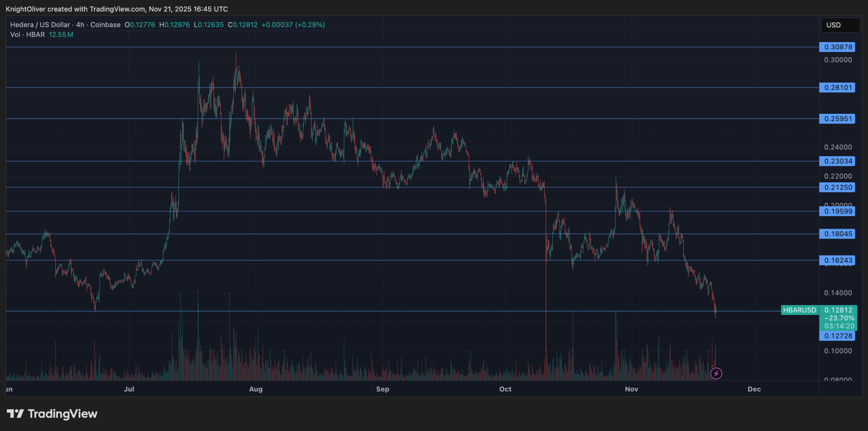Select the 0.21250 price level label
This screenshot has height=431, width=868.
(837, 187)
